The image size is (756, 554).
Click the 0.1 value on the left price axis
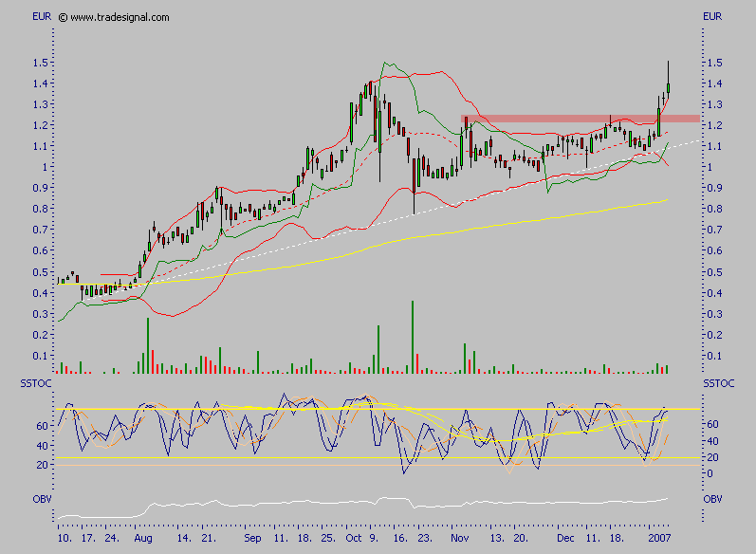coord(40,357)
